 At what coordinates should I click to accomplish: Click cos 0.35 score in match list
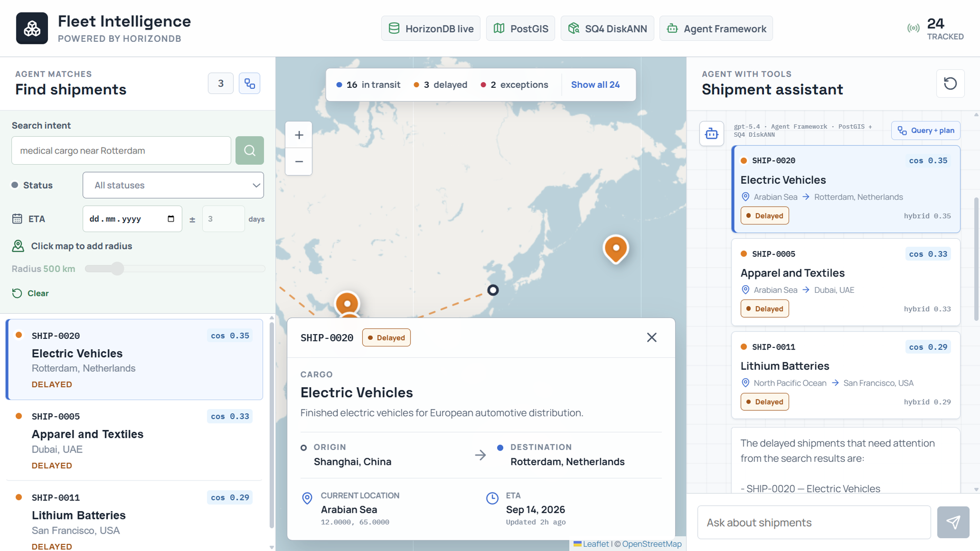coord(230,336)
